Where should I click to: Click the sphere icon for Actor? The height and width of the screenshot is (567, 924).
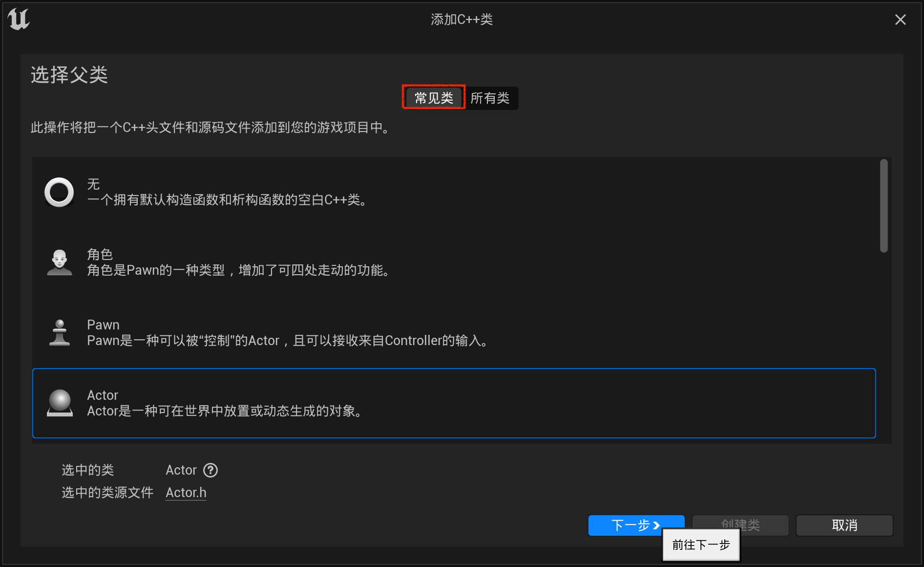tap(60, 403)
